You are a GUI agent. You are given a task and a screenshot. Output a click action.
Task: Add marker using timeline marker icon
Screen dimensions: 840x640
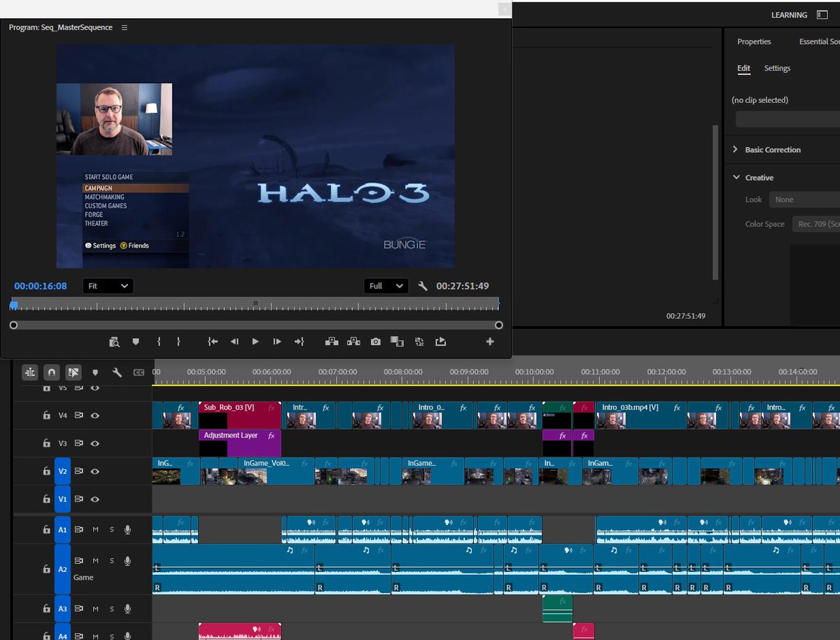[x=95, y=373]
